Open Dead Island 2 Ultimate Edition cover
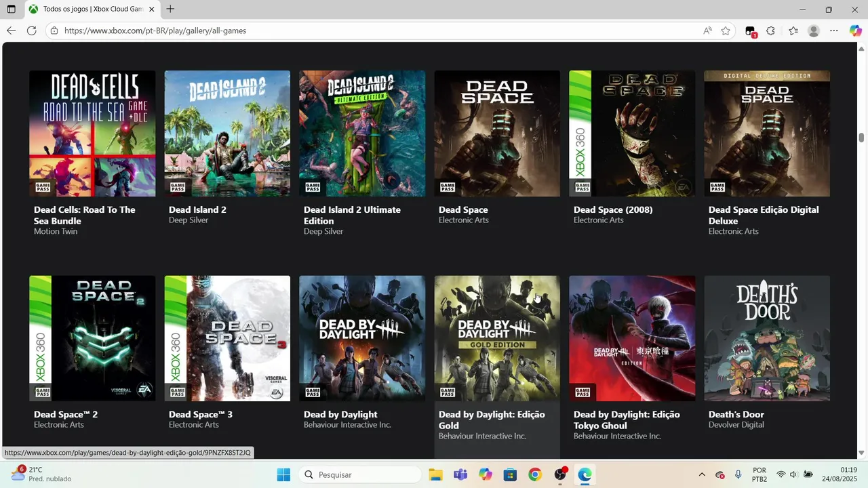Viewport: 868px width, 488px height. tap(362, 134)
